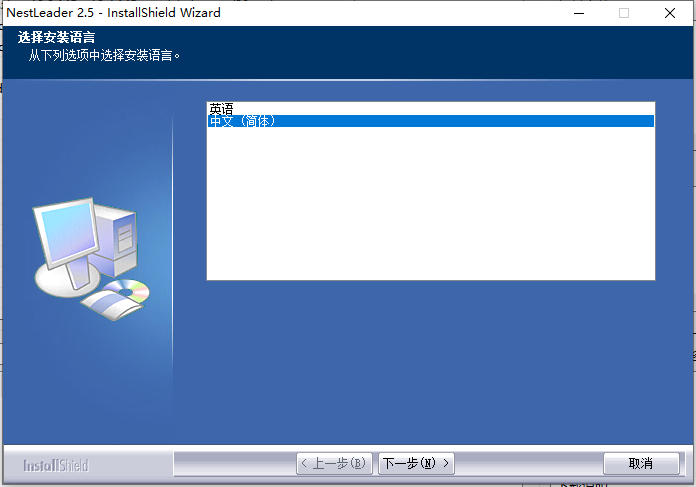Click the 选择安装语言 heading
This screenshot has width=696, height=487.
pos(56,37)
